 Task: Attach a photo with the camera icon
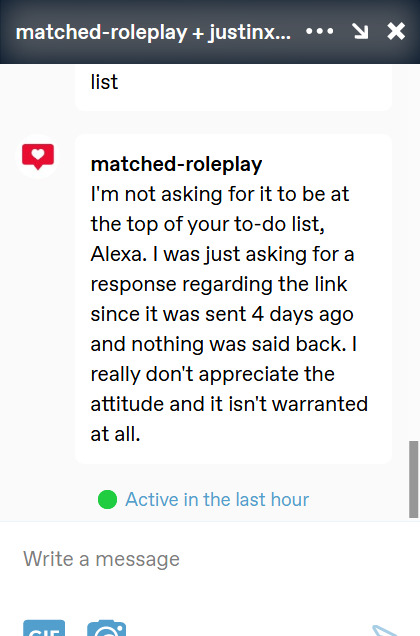[x=107, y=628]
